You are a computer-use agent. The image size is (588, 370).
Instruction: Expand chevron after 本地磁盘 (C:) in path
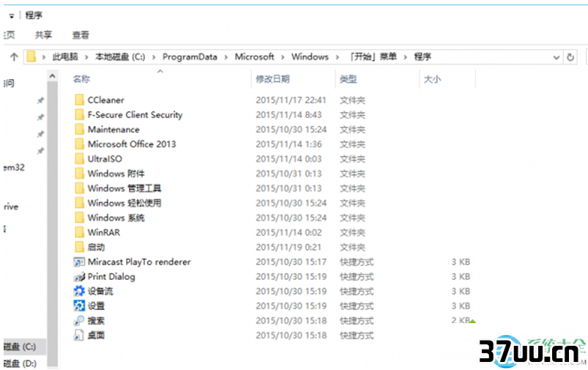[154, 57]
